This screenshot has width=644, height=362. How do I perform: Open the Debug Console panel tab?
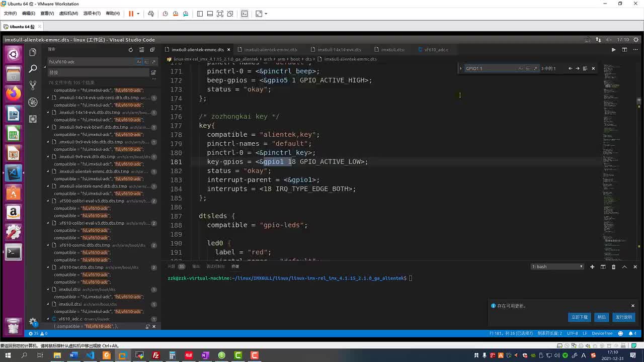(x=215, y=266)
